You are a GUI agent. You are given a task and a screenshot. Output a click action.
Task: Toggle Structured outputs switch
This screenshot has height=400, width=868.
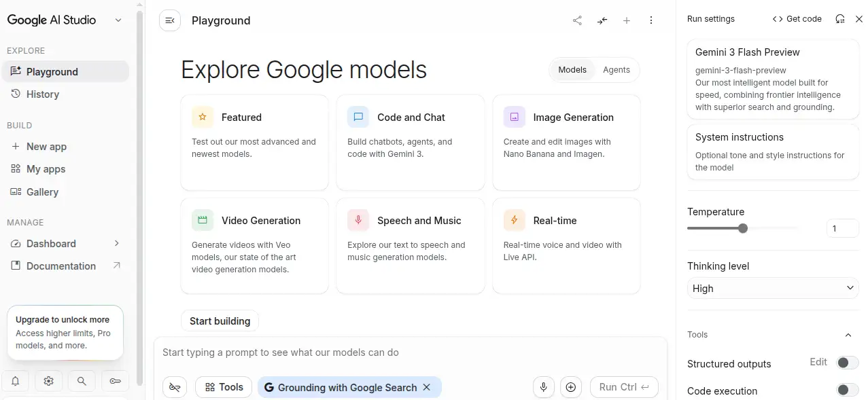[x=847, y=363]
